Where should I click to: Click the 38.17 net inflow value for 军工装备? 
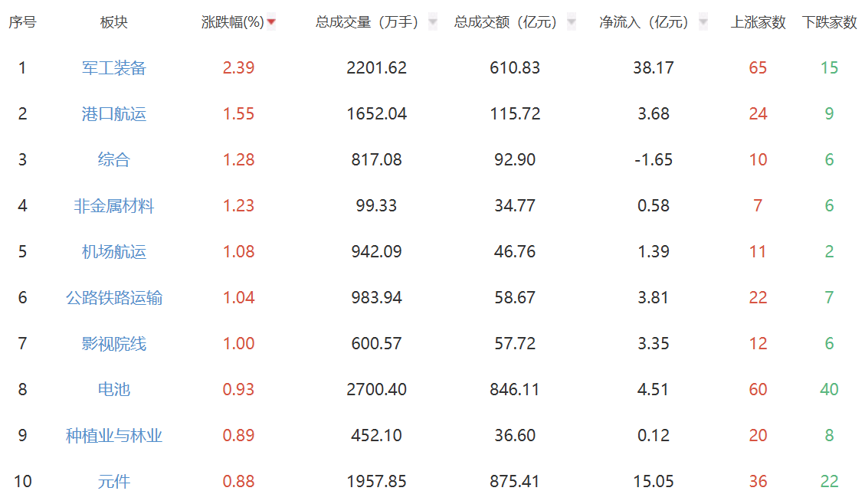[x=654, y=68]
